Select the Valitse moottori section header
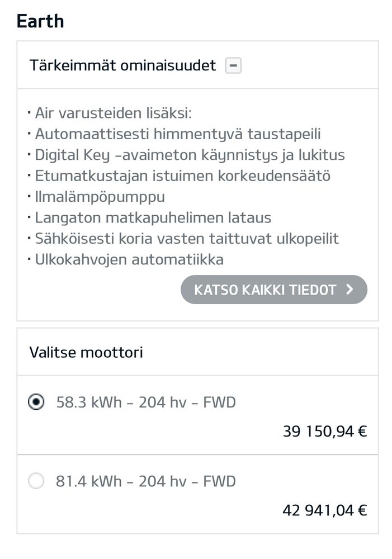Screen dimensions: 392x559 point(86,352)
